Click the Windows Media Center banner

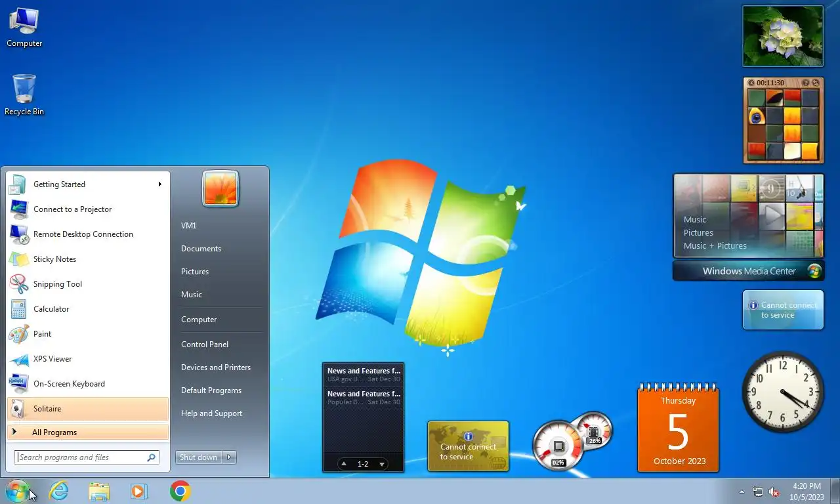coord(749,271)
